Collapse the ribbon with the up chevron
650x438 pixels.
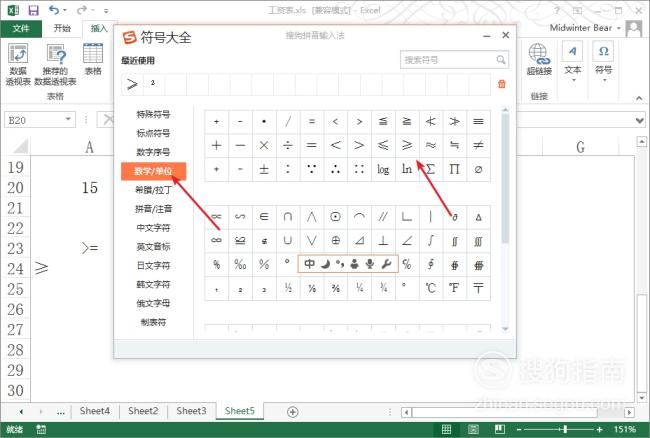click(x=639, y=98)
